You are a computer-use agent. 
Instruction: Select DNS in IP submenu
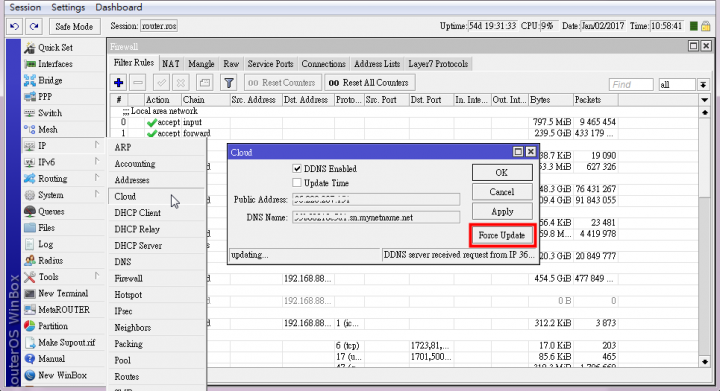156,262
